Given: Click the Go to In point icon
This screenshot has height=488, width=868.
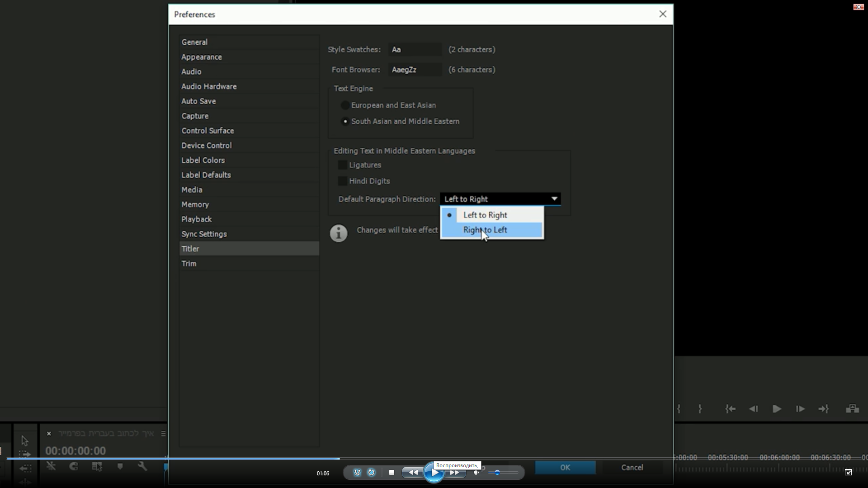Looking at the screenshot, I should [x=730, y=409].
